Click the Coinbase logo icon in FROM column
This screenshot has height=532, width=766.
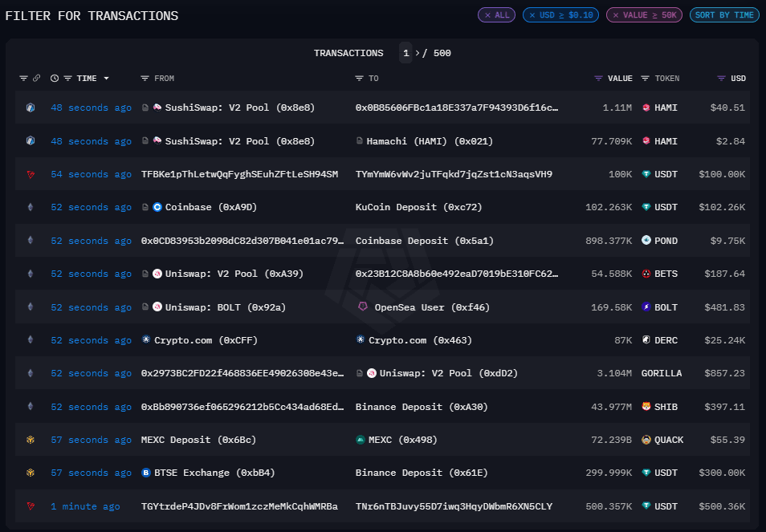coord(157,207)
